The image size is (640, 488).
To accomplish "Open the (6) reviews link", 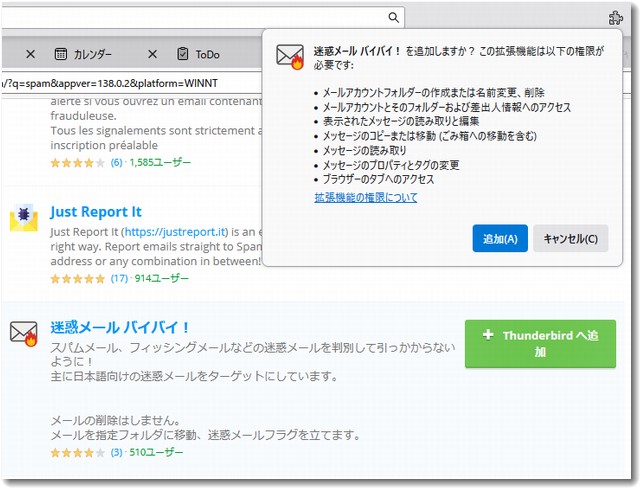I will click(x=116, y=162).
